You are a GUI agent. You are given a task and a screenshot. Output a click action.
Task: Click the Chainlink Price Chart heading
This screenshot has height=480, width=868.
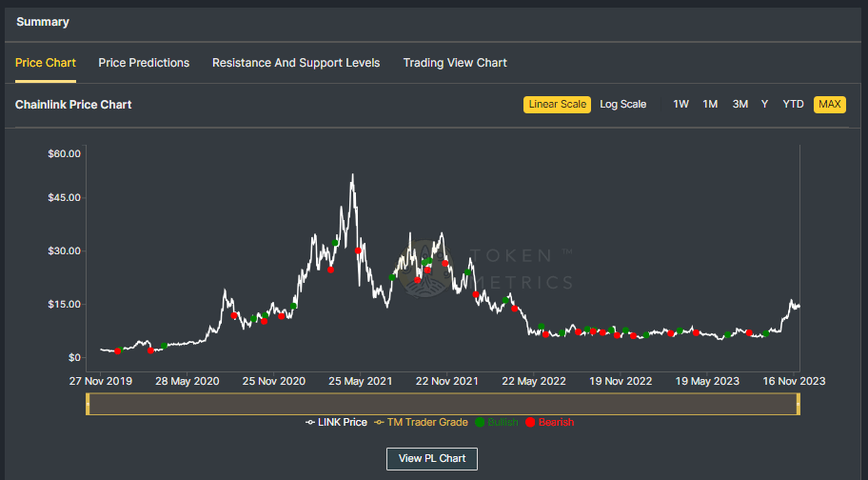tap(73, 105)
